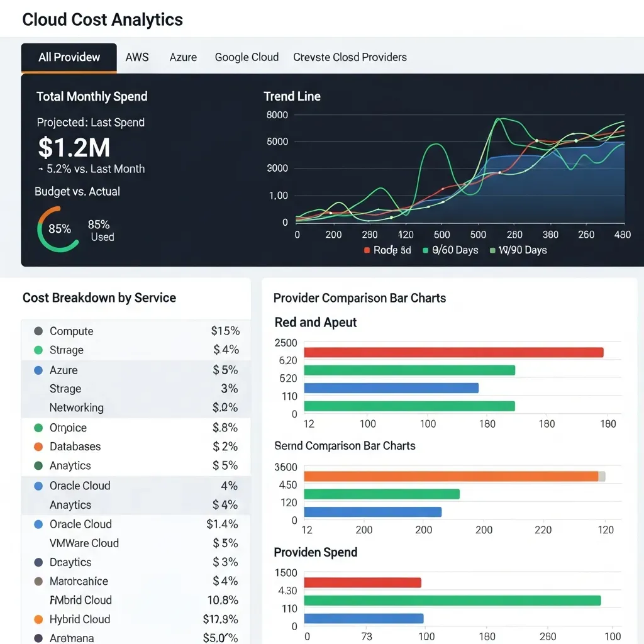This screenshot has width=644, height=644.
Task: Click the Providen Spend chart title
Action: coord(316,552)
